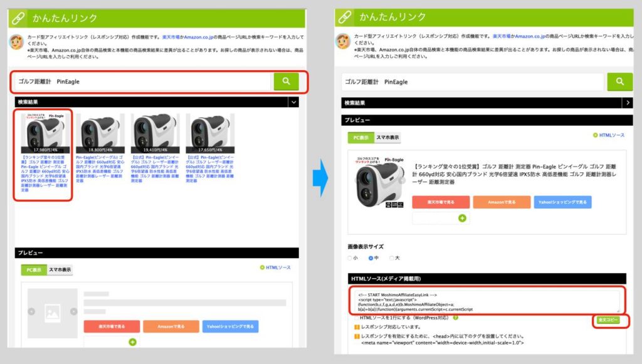This screenshot has width=642, height=364.
Task: Select the 中 image size radio button
Action: click(371, 258)
